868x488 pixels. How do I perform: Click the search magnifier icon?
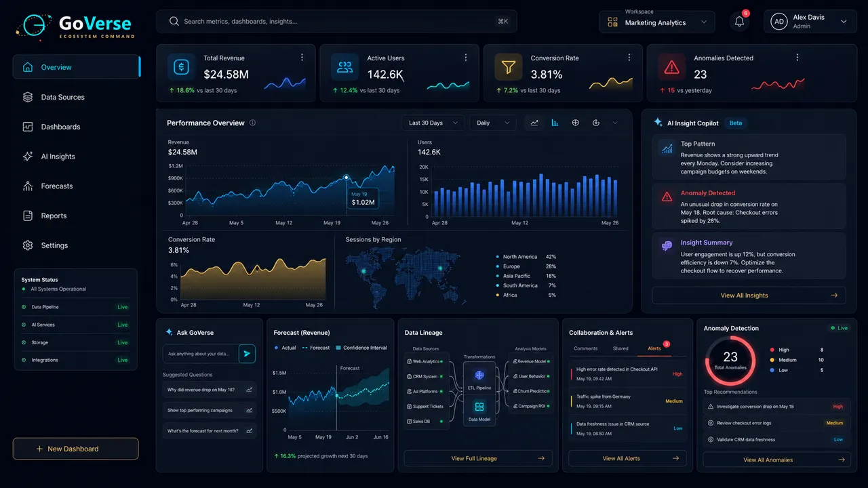click(x=174, y=21)
